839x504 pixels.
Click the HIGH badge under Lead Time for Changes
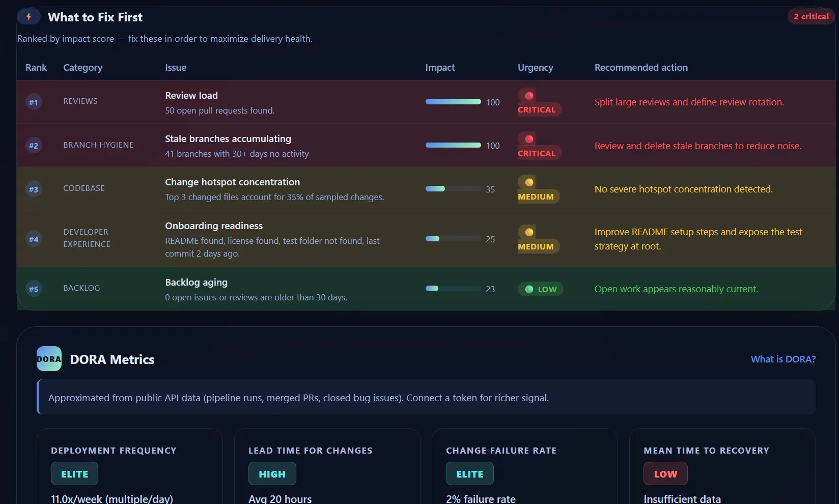tap(272, 474)
